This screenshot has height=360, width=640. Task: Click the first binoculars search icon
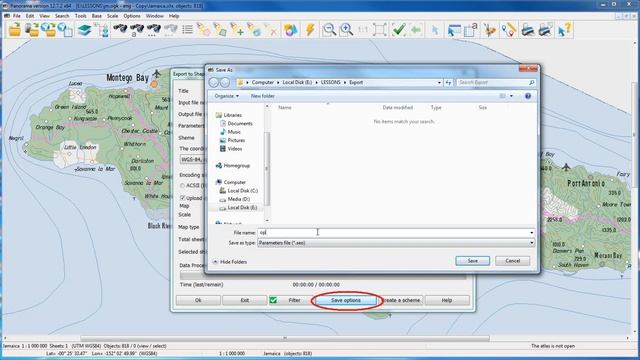pos(120,30)
